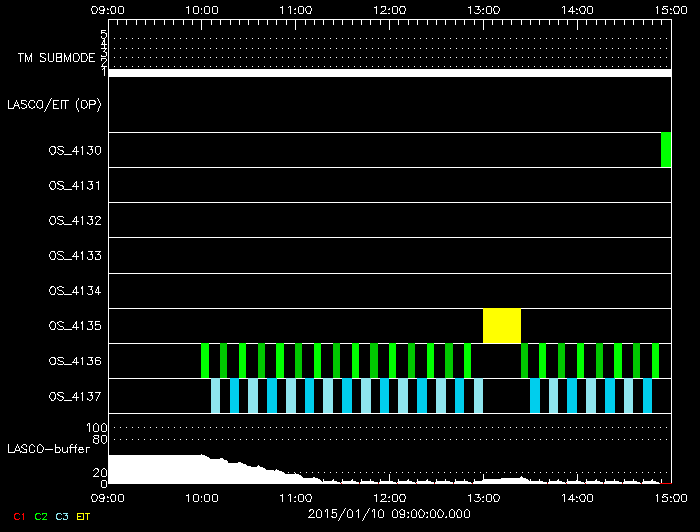Select the first light-blue bar in OS_4137 row
The width and height of the screenshot is (700, 532).
point(216,396)
